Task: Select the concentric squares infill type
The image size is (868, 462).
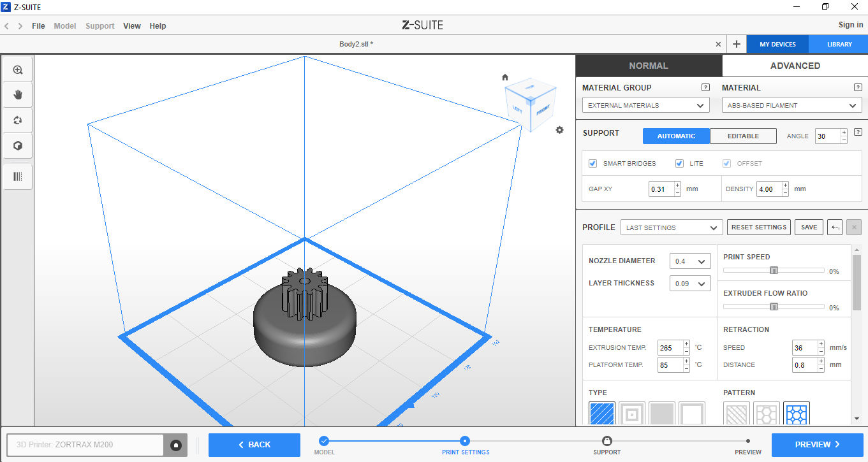Action: point(632,414)
